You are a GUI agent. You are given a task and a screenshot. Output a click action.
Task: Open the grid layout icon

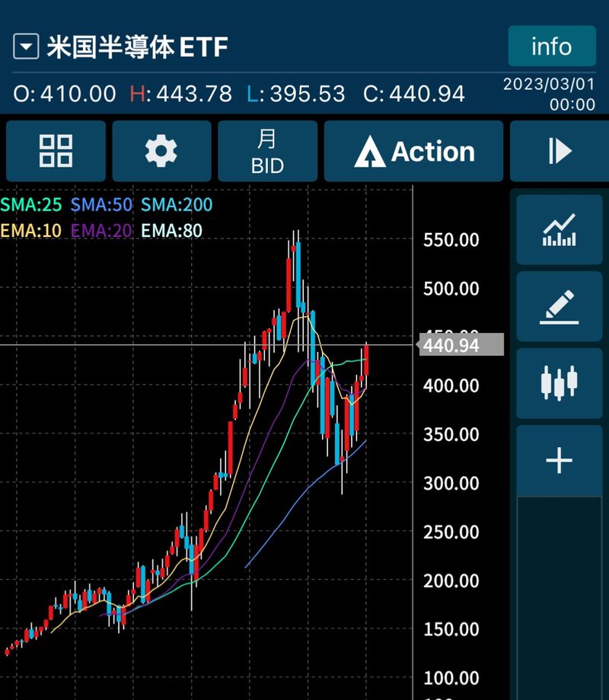(56, 151)
